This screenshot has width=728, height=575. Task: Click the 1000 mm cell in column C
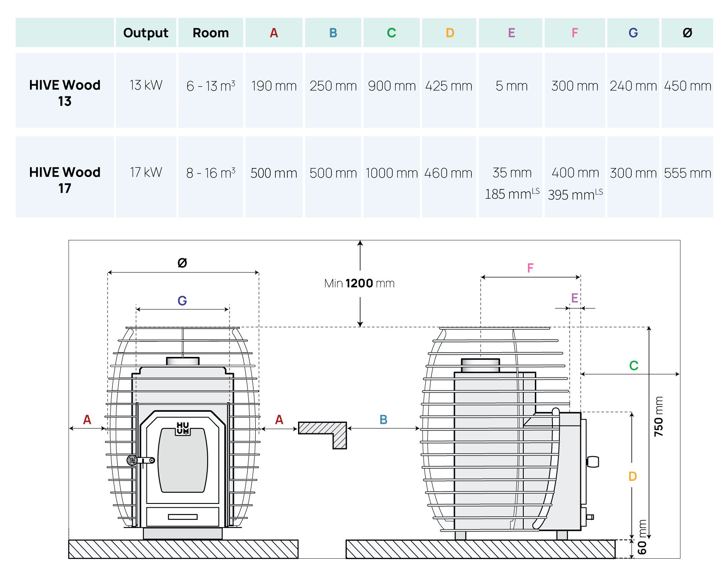tap(391, 173)
